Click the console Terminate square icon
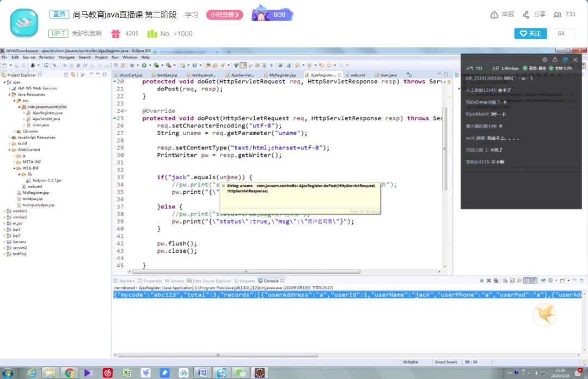 482,280
